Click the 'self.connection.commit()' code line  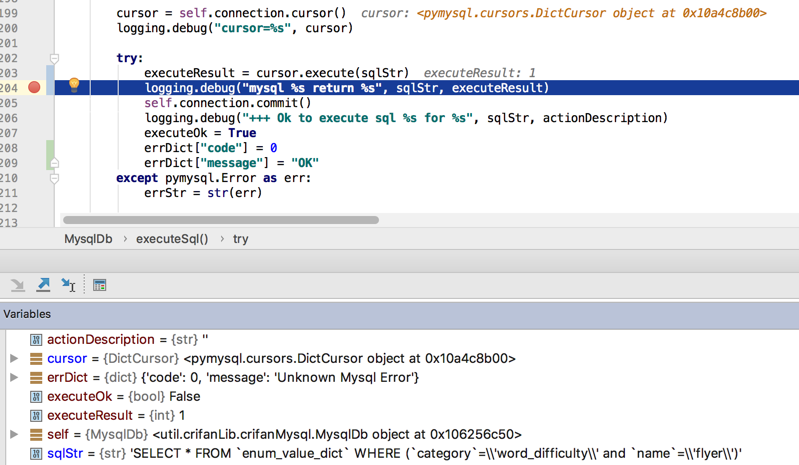click(228, 103)
